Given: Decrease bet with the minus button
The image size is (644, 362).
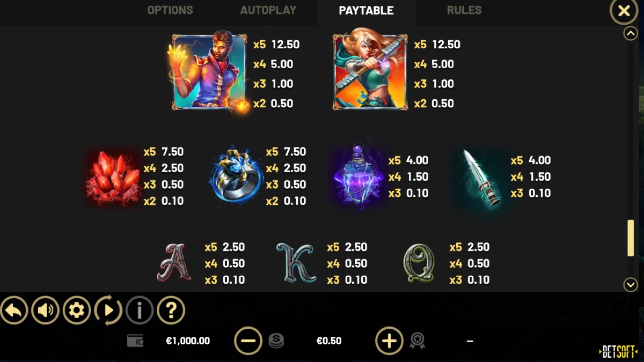Looking at the screenshot, I should pos(248,341).
